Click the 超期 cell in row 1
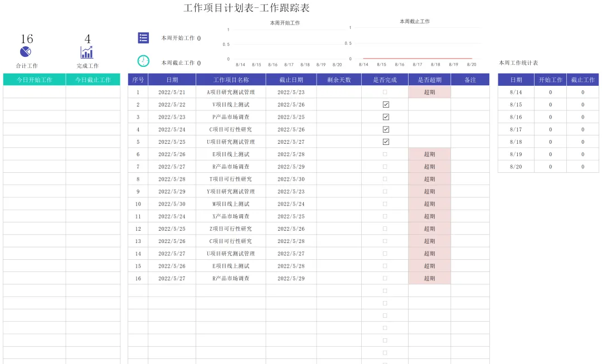Image resolution: width=602 pixels, height=364 pixels. pyautogui.click(x=429, y=92)
